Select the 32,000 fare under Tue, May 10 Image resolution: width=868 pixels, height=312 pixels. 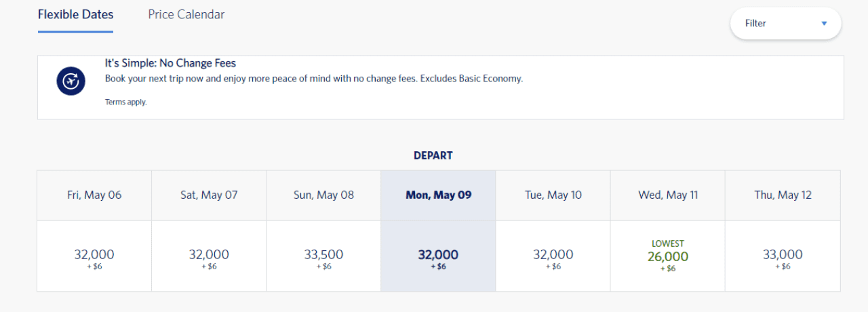click(553, 256)
